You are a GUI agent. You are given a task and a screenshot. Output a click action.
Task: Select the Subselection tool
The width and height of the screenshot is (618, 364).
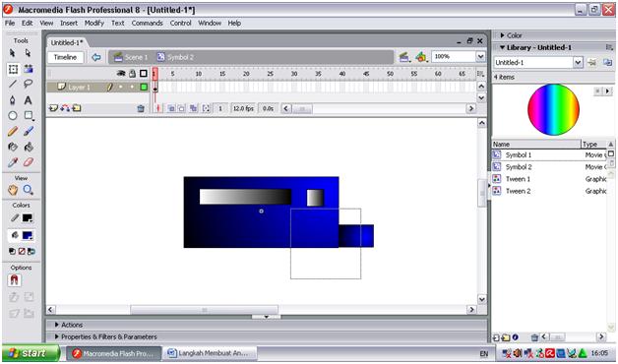coord(28,53)
